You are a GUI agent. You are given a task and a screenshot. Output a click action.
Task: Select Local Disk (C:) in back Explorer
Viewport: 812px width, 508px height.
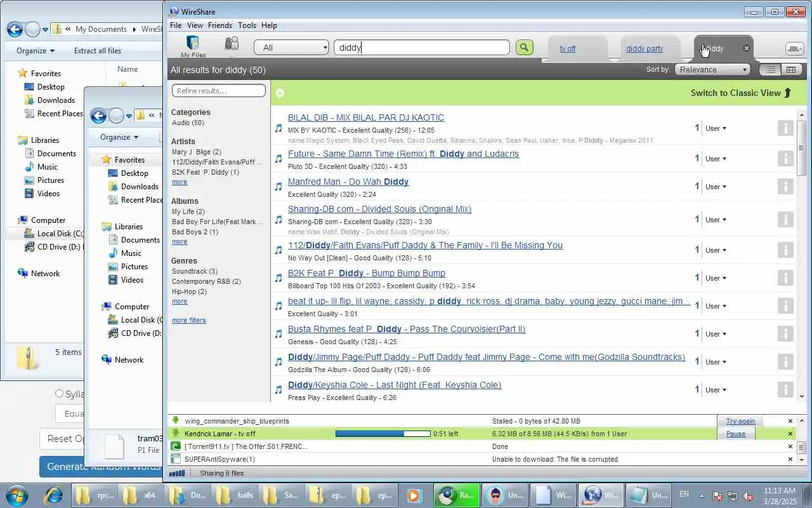pyautogui.click(x=53, y=234)
